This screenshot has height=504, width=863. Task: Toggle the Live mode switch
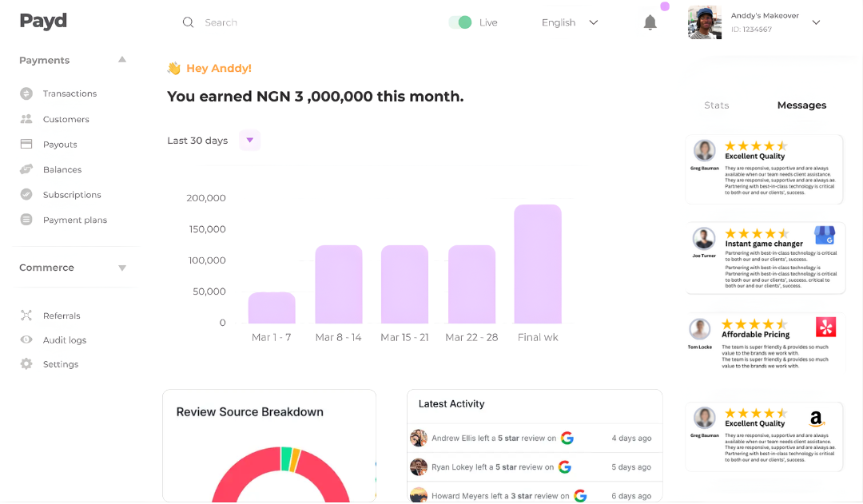(x=460, y=22)
